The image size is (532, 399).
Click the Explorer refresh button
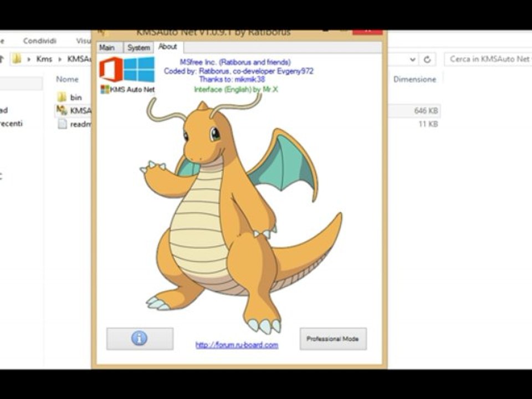427,59
